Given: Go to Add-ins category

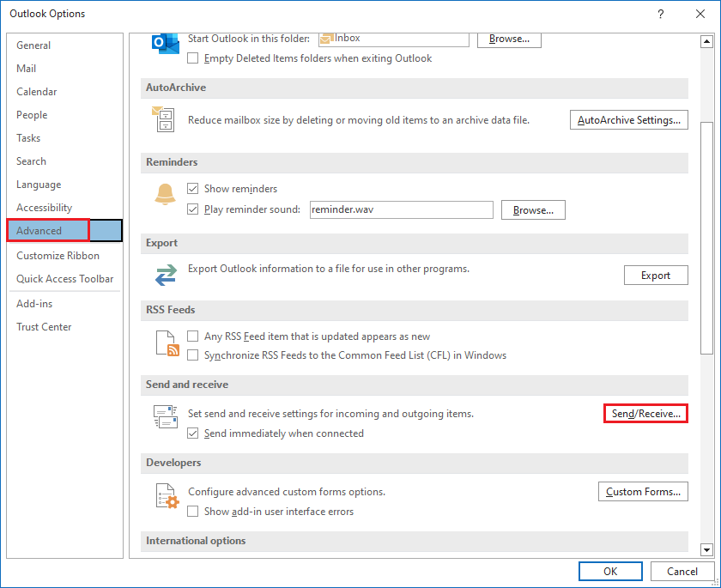Looking at the screenshot, I should (65, 304).
